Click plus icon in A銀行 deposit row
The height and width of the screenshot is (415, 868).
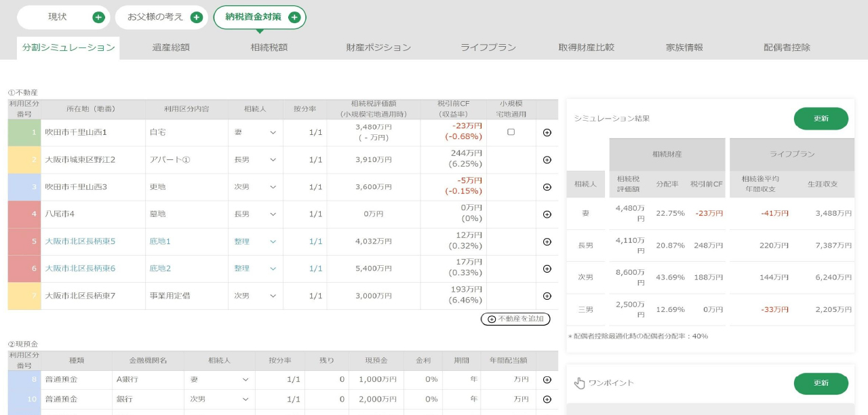[547, 380]
